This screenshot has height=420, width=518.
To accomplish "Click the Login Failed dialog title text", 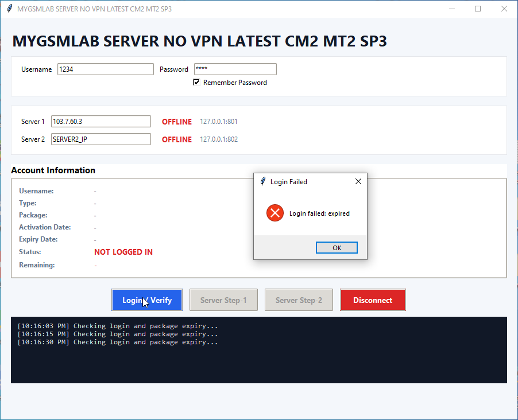I will point(289,182).
